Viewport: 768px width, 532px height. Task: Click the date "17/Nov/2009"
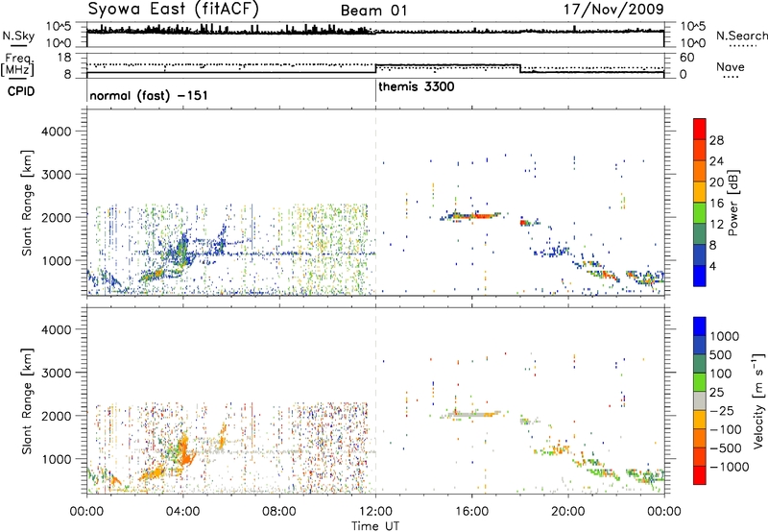(613, 10)
